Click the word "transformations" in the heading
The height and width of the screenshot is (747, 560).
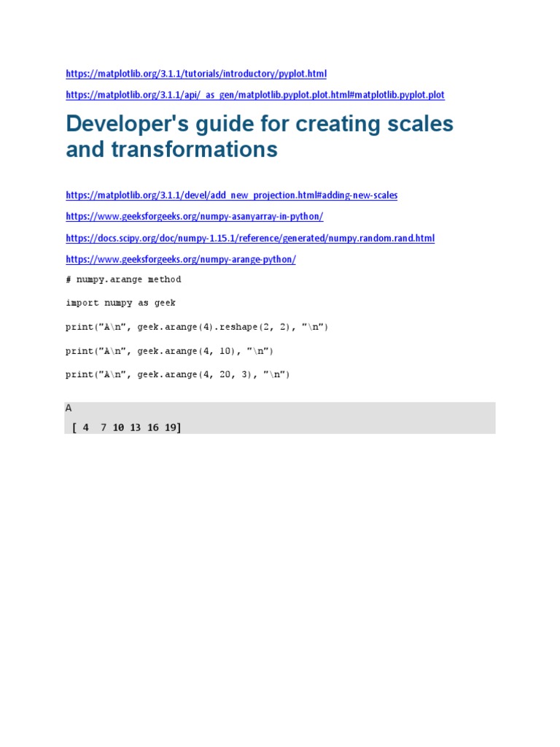click(x=194, y=149)
